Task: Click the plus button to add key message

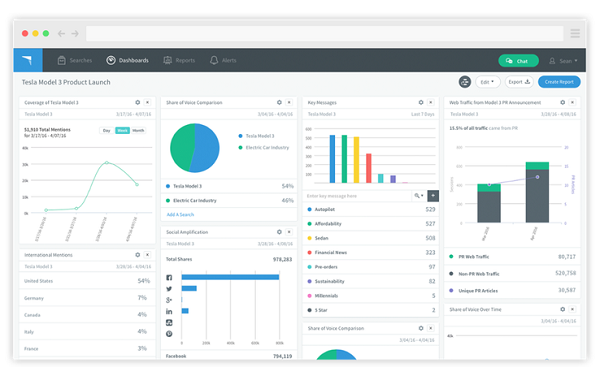Action: (x=433, y=195)
